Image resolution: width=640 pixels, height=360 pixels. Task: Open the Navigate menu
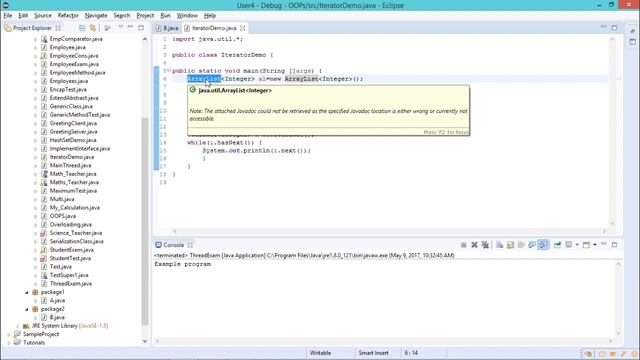click(x=96, y=16)
